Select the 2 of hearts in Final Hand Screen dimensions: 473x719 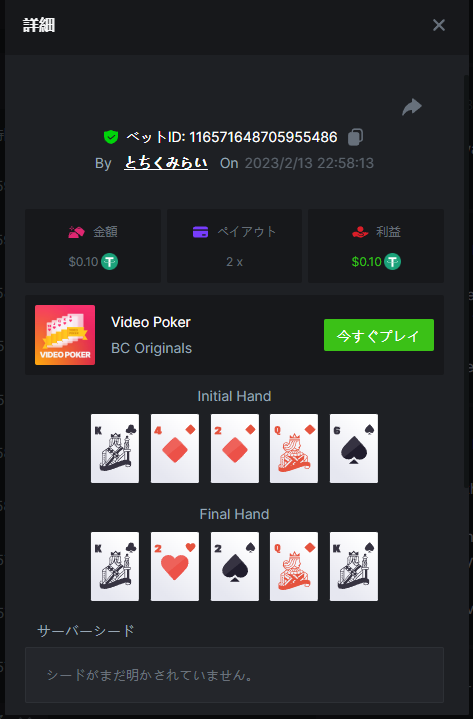(x=175, y=566)
